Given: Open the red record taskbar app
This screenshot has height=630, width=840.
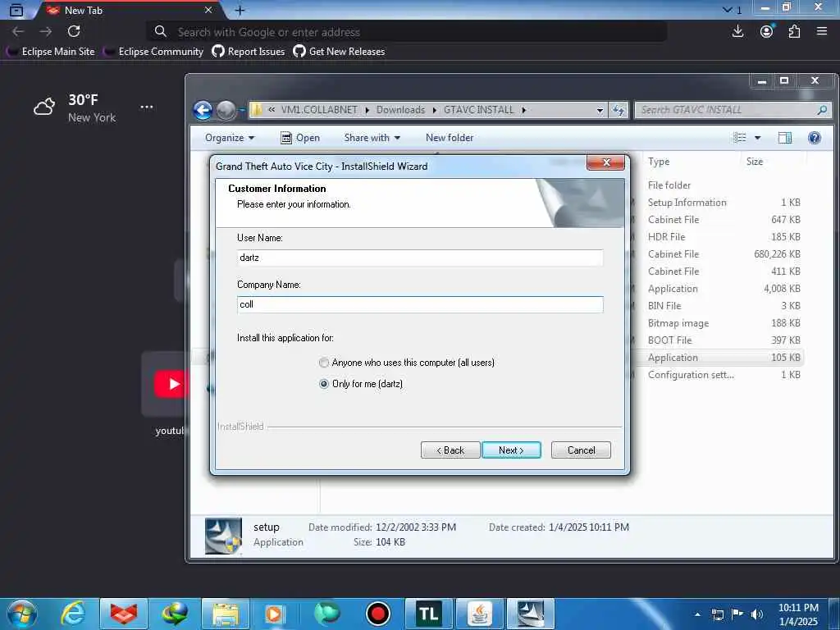Looking at the screenshot, I should (x=377, y=614).
